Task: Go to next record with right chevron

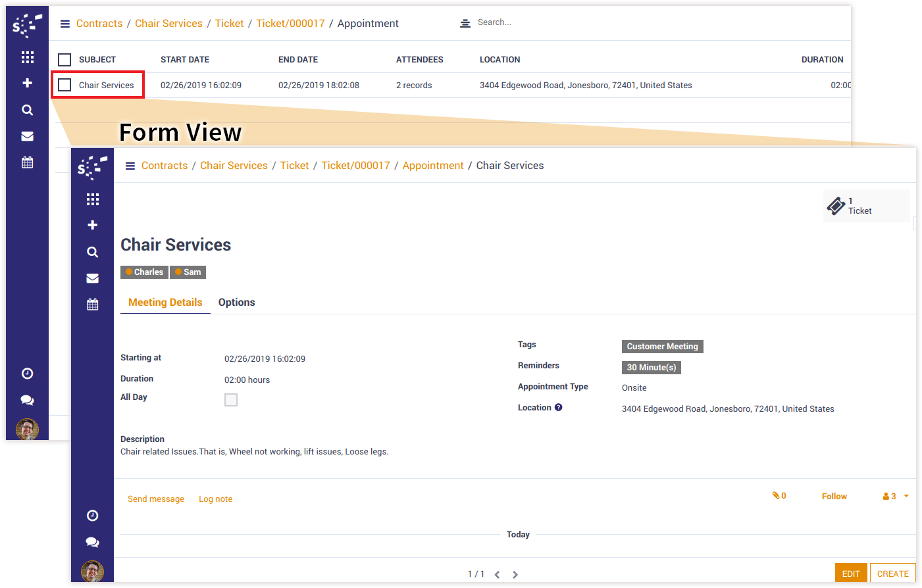Action: tap(515, 574)
